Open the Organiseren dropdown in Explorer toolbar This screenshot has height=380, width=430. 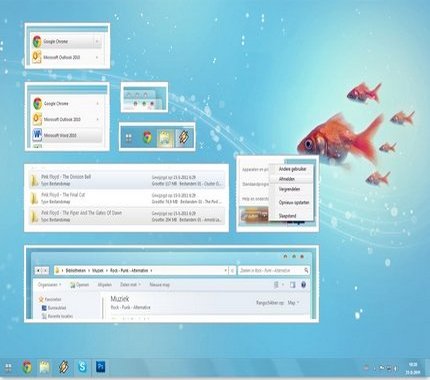pyautogui.click(x=50, y=285)
